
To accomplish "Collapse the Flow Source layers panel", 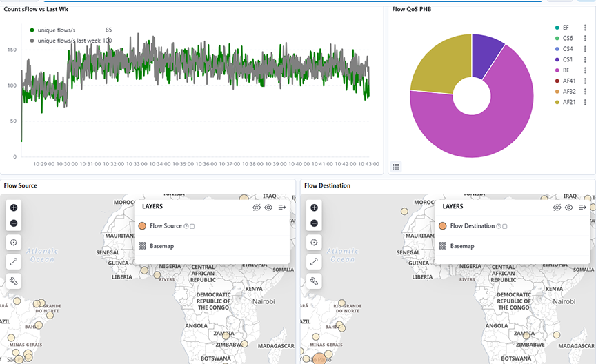I will coord(282,208).
